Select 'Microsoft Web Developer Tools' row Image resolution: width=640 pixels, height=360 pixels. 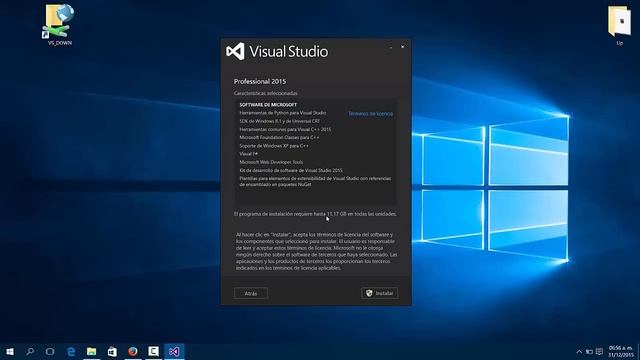pyautogui.click(x=271, y=162)
